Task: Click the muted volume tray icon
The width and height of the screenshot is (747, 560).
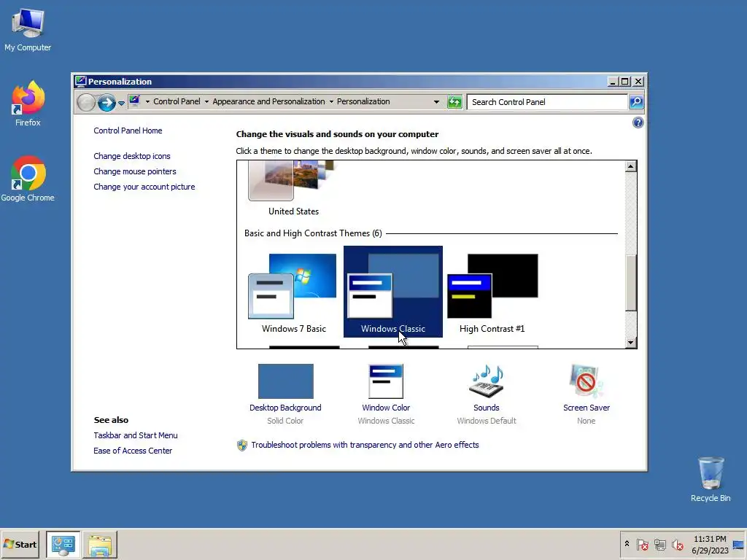Action: [x=677, y=544]
